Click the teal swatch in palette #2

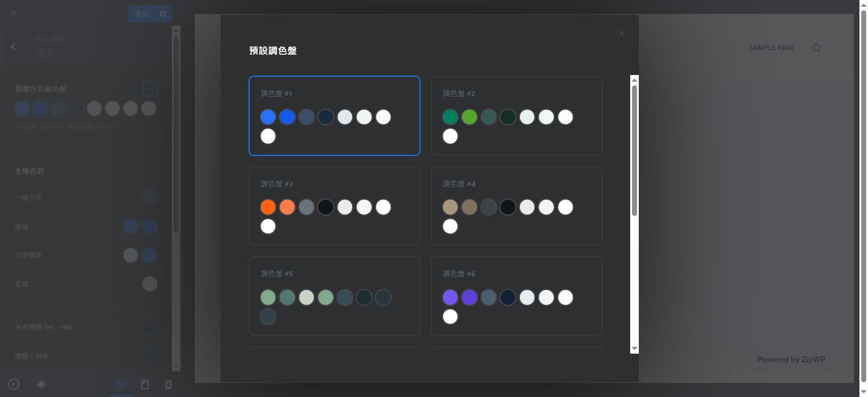[x=450, y=117]
